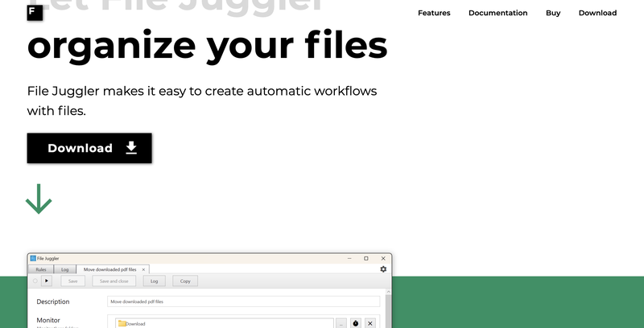This screenshot has width=644, height=328.
Task: Click the big black Download button
Action: click(89, 148)
